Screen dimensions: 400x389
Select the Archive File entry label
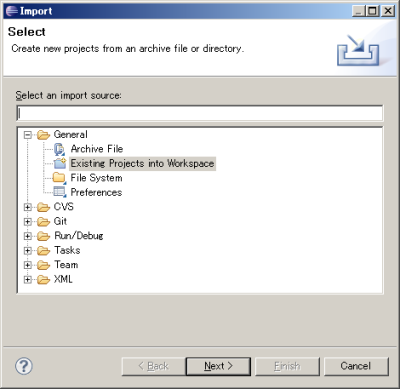97,149
